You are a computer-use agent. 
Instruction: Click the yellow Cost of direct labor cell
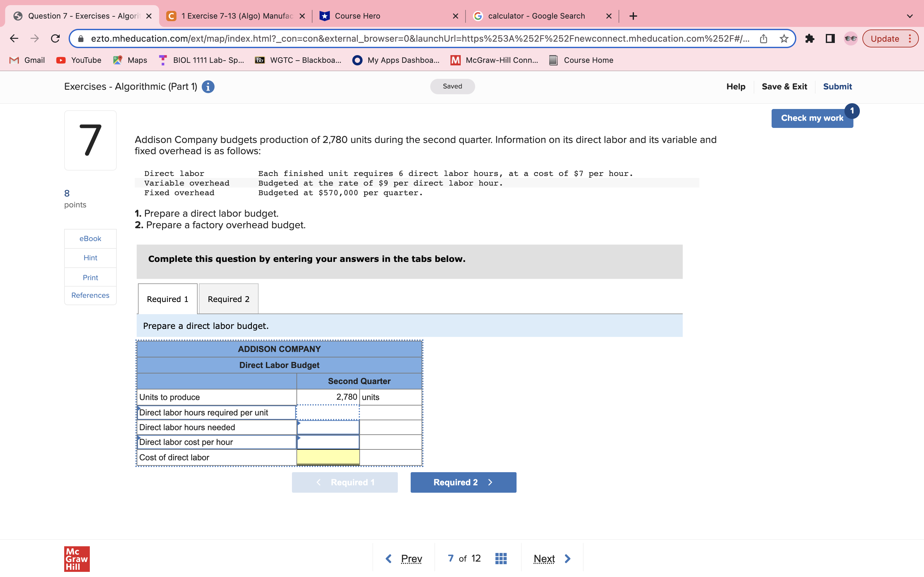coord(328,457)
